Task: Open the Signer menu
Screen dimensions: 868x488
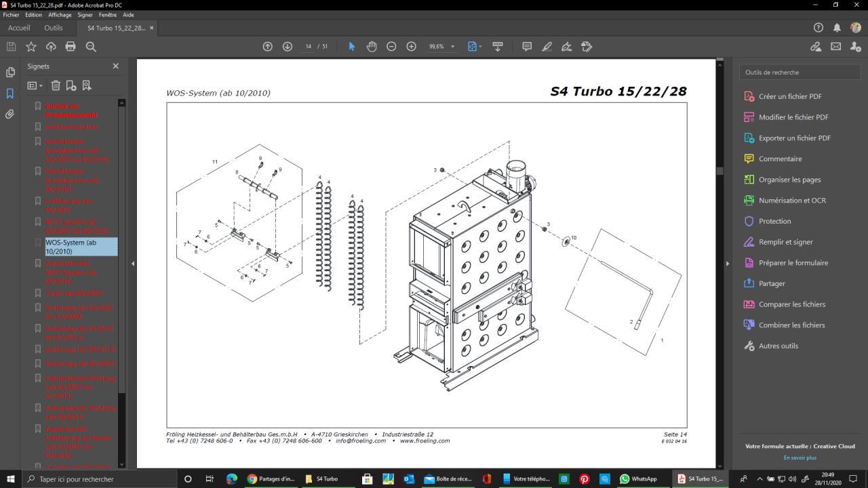Action: [85, 15]
